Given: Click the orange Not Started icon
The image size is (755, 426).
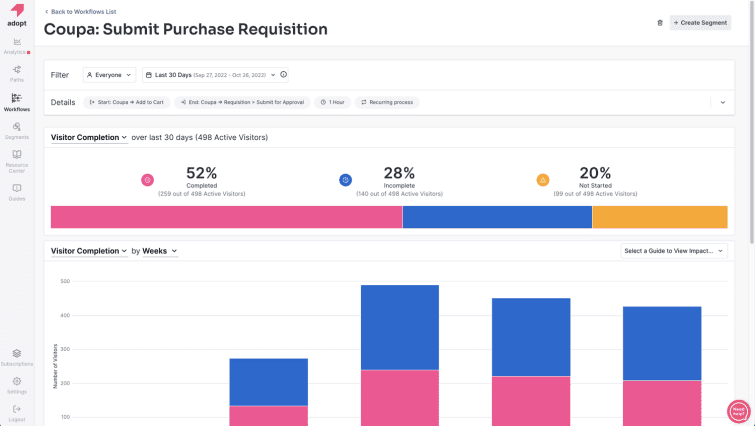Looking at the screenshot, I should point(543,180).
